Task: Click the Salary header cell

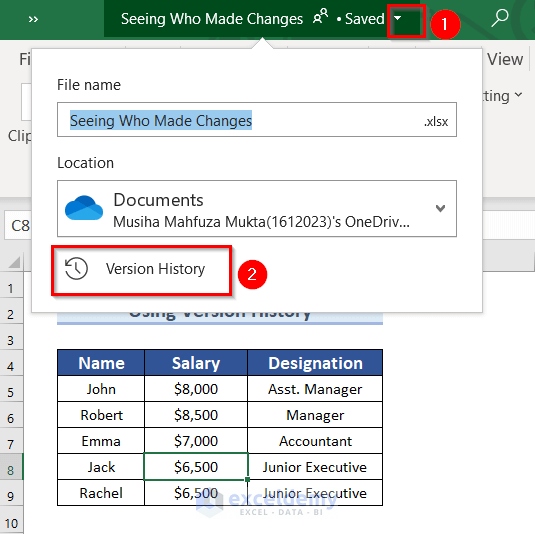Action: [x=196, y=363]
